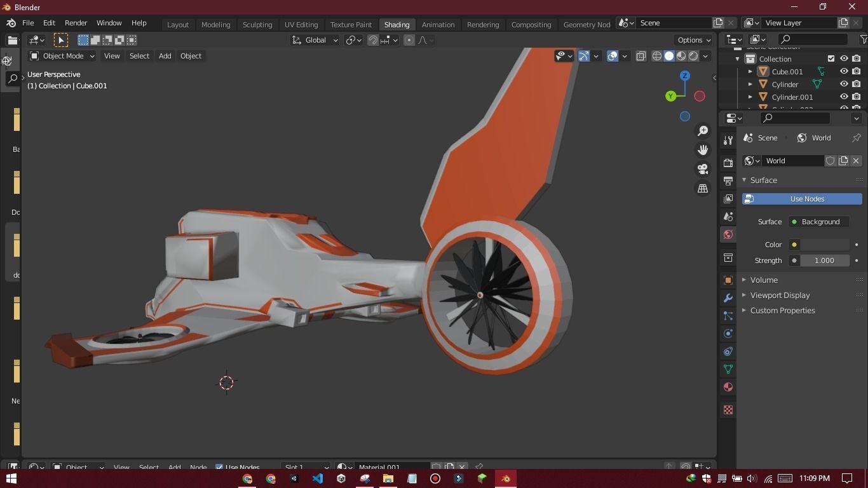Disable Cube.001 in renders
868x488 pixels.
point(857,72)
